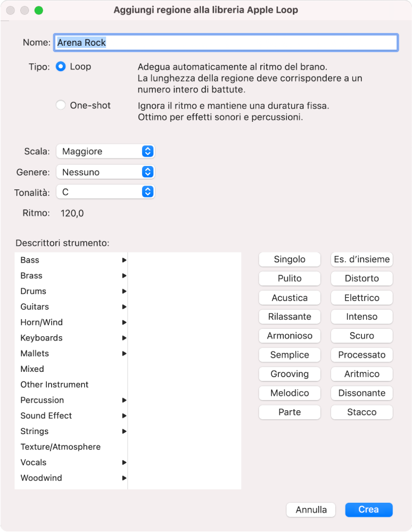
Task: Toggle the Grooving descriptor
Action: (290, 374)
